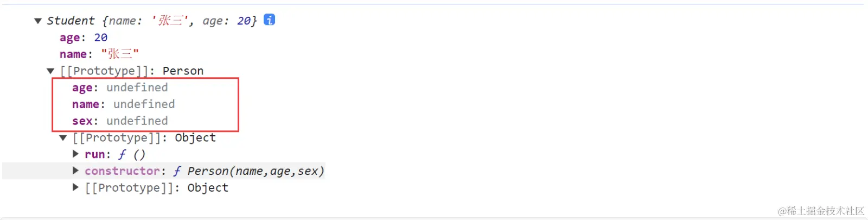Click the value 20 next to age

coord(101,37)
